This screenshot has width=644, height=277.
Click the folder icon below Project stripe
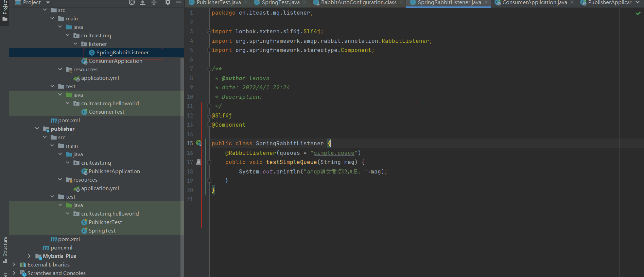[5, 19]
